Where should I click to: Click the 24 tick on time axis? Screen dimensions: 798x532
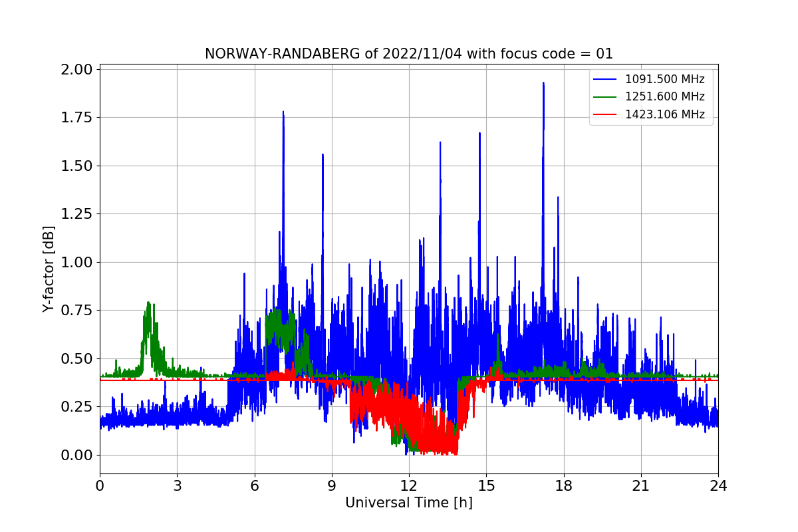[718, 486]
